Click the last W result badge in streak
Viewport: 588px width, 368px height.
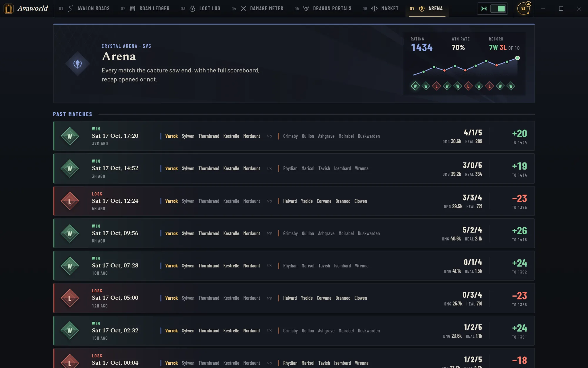tap(511, 86)
